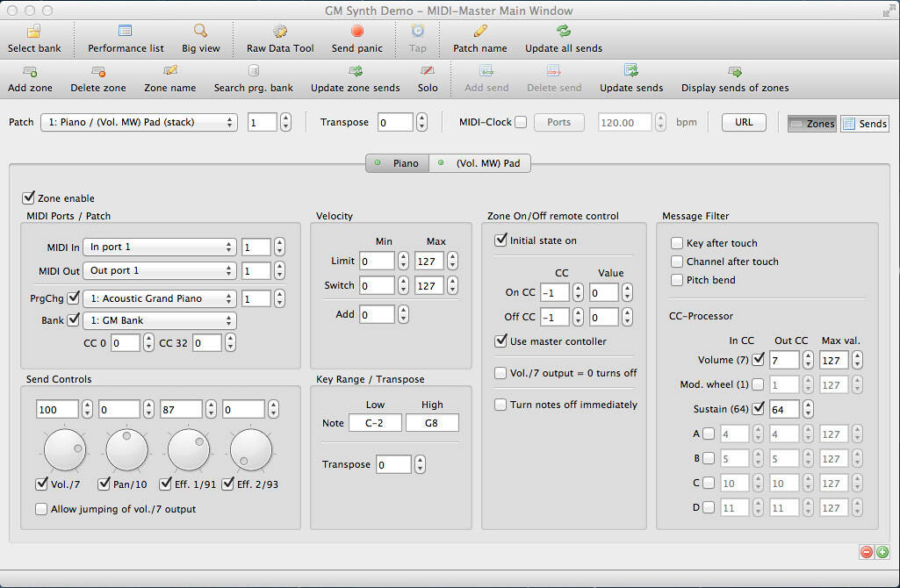Viewport: 900px width, 588px height.
Task: Uncheck the PrgChg checkbox
Action: pos(74,298)
